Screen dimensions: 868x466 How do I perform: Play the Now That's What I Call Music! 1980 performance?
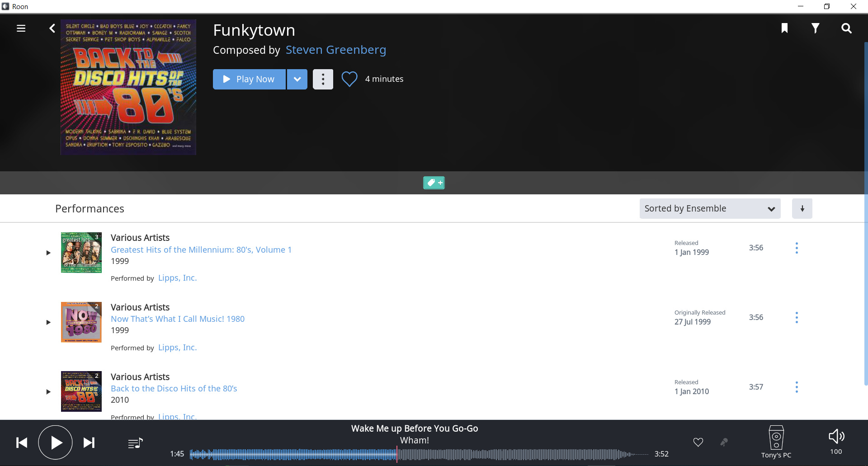coord(48,322)
